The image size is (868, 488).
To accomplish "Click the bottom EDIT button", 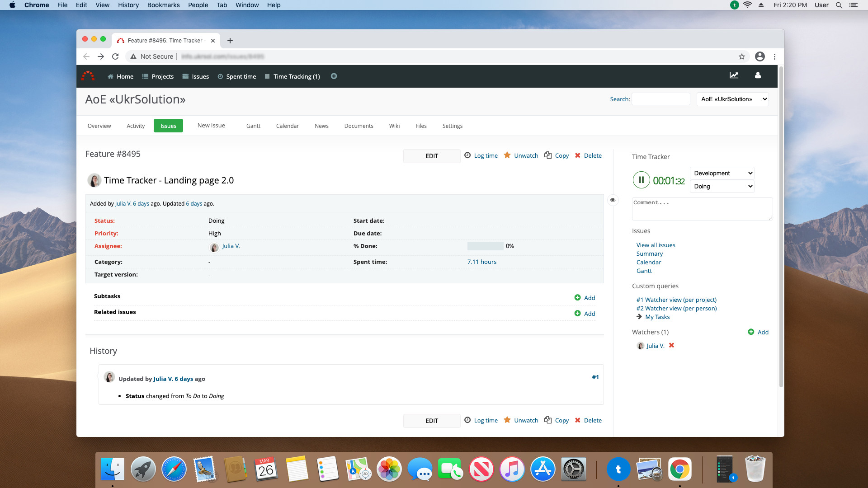I will [432, 421].
